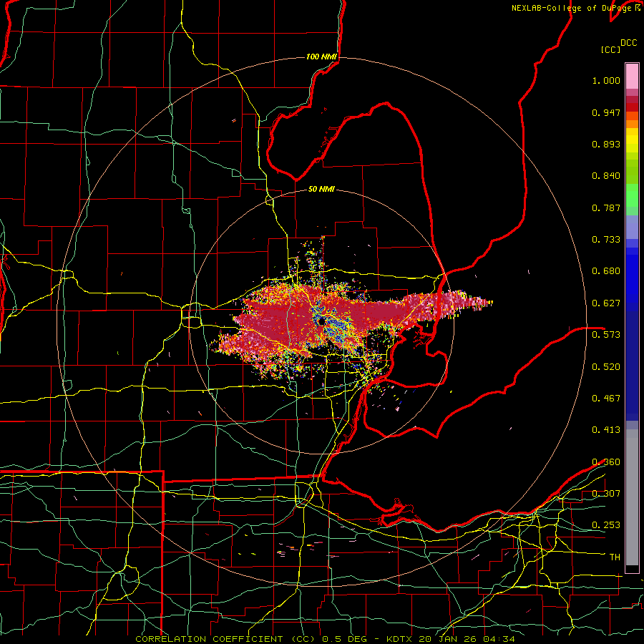Click the DCC label above the color bar
Viewport: 644px width, 644px height.
coord(628,42)
